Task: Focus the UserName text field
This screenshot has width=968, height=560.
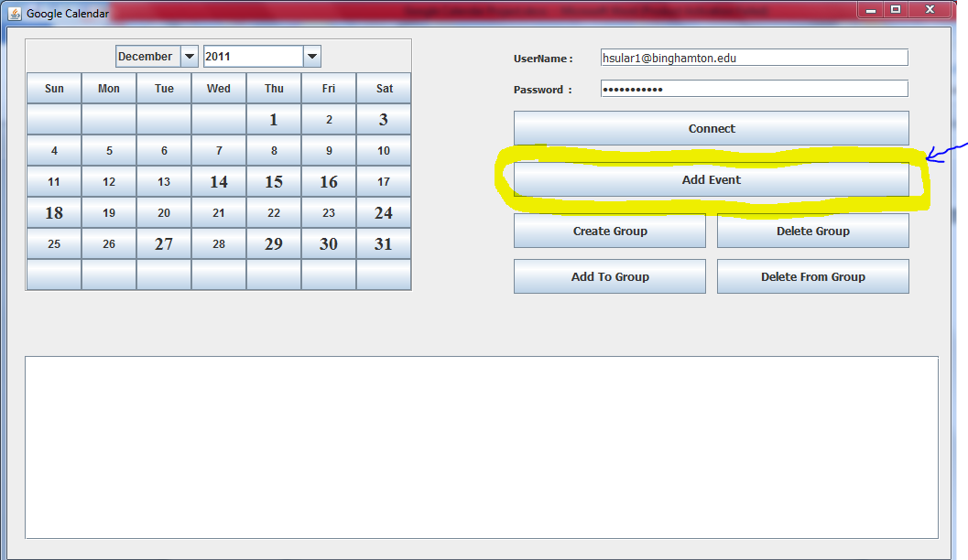Action: [x=753, y=58]
